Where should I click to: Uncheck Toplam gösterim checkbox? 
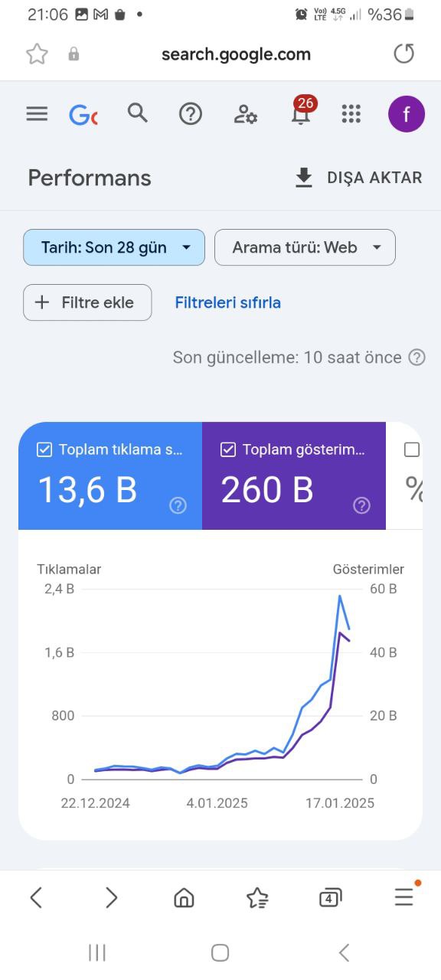[228, 449]
